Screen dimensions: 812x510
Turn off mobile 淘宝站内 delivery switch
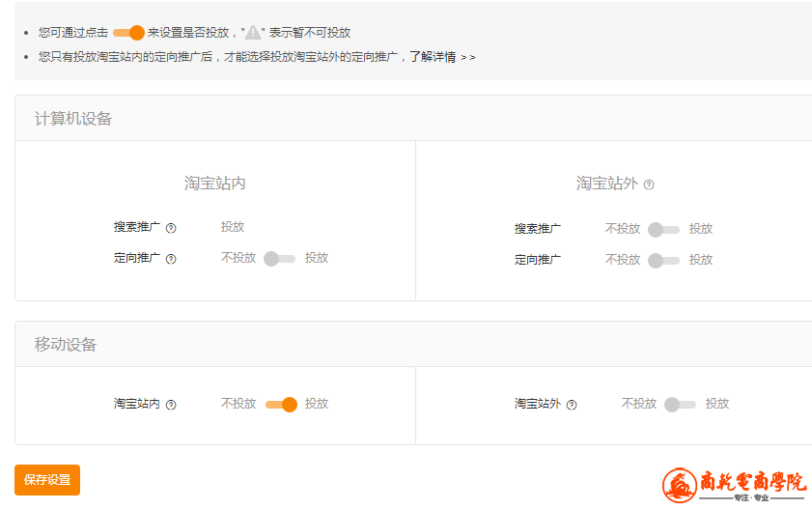coord(281,405)
